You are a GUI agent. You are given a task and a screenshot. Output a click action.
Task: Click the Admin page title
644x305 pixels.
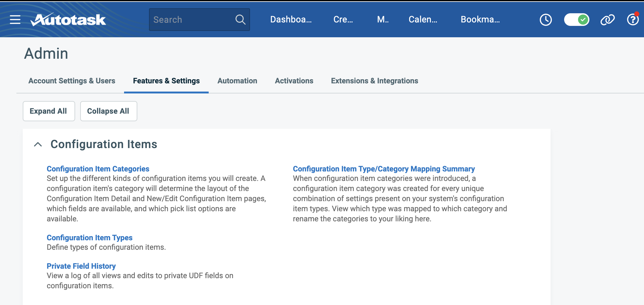(x=46, y=53)
